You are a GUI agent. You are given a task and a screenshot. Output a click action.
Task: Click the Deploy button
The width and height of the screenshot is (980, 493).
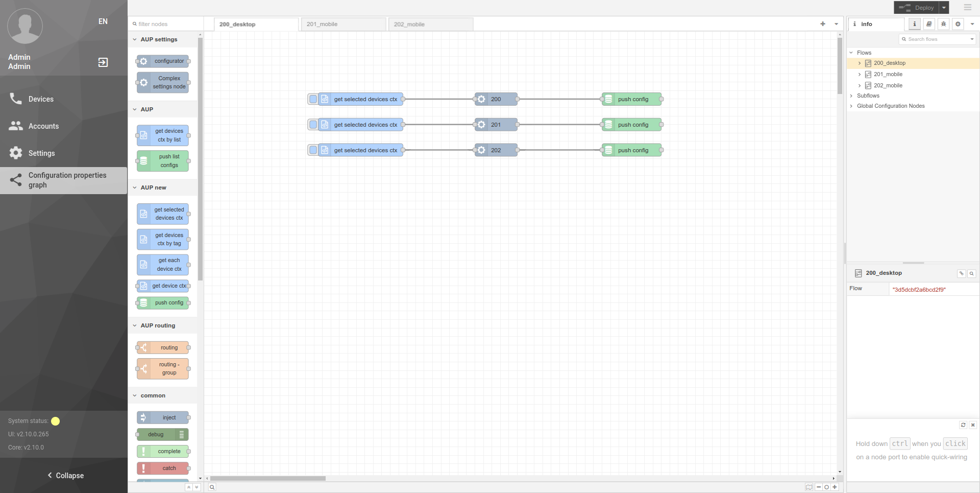pyautogui.click(x=916, y=8)
